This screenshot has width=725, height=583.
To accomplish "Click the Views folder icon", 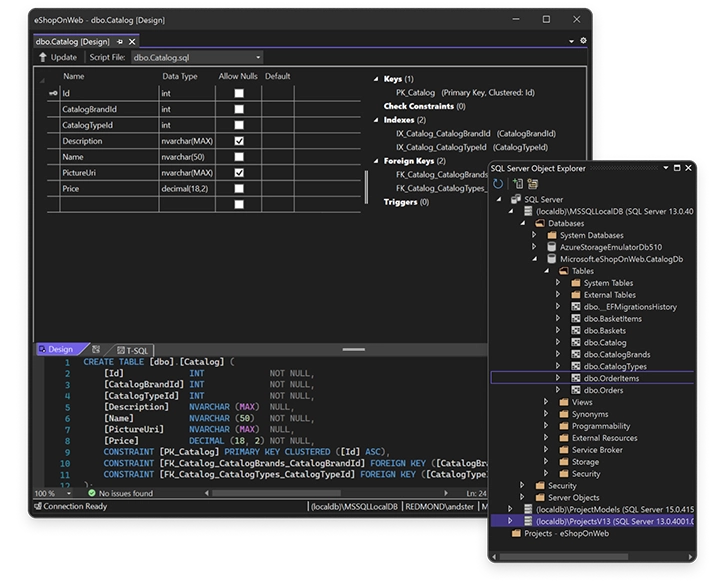I will coord(564,402).
